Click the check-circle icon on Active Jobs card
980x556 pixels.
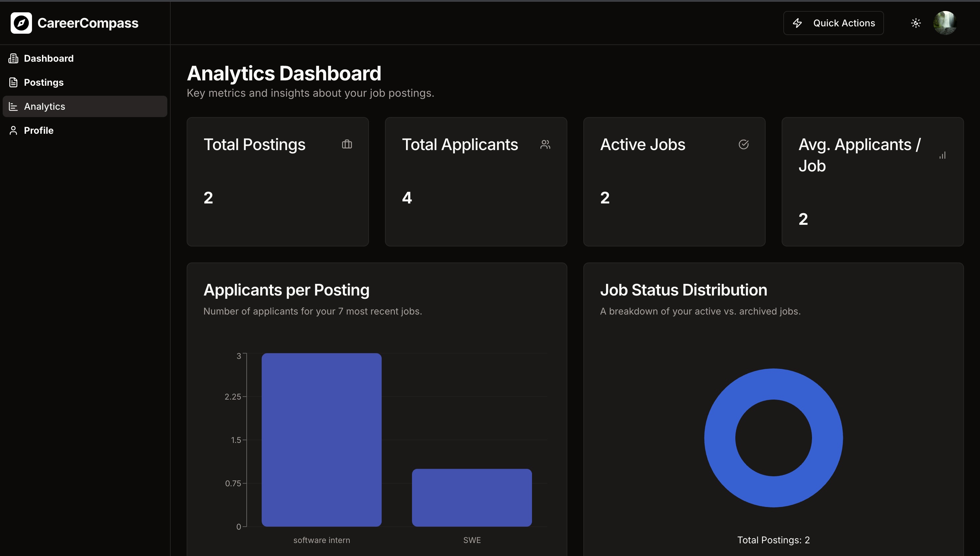pos(743,144)
